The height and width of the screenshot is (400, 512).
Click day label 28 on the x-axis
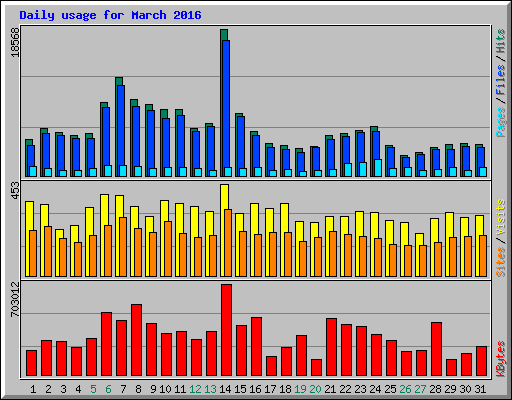[435, 389]
